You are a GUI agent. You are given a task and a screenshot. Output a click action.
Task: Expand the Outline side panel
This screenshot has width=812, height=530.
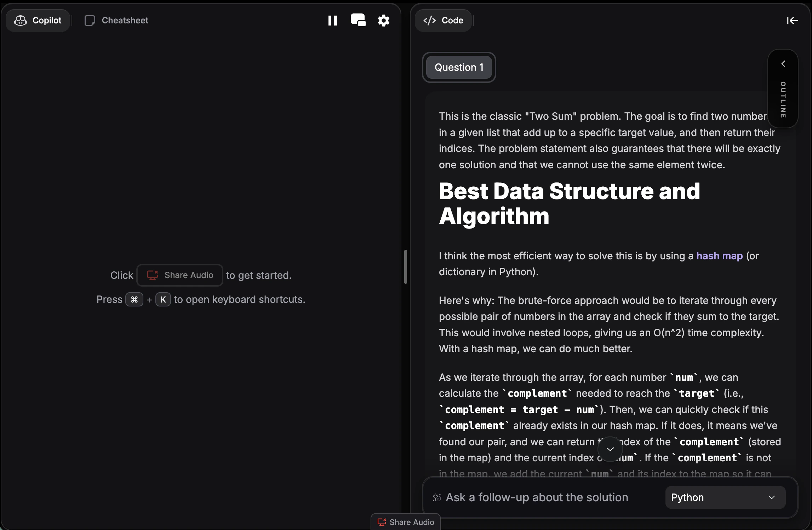click(x=783, y=89)
